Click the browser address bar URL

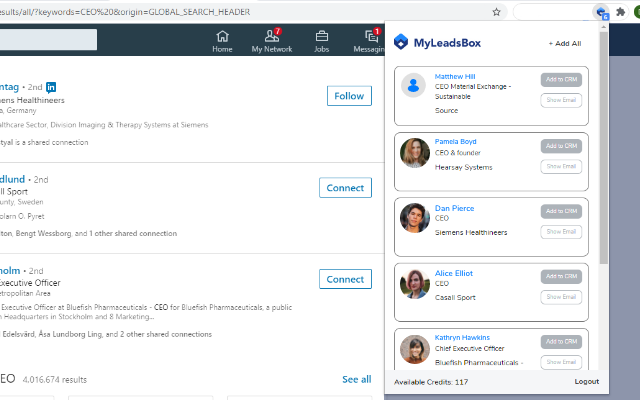click(124, 12)
